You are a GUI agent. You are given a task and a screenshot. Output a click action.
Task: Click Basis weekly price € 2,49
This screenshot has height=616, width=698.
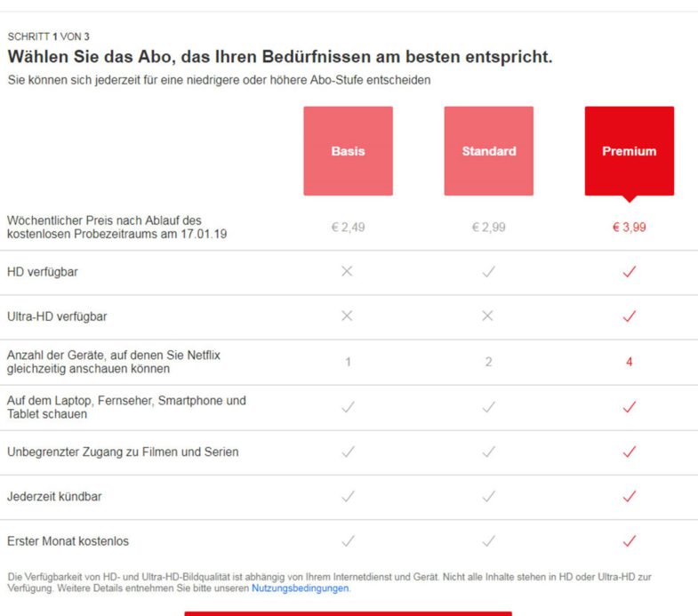click(x=348, y=228)
